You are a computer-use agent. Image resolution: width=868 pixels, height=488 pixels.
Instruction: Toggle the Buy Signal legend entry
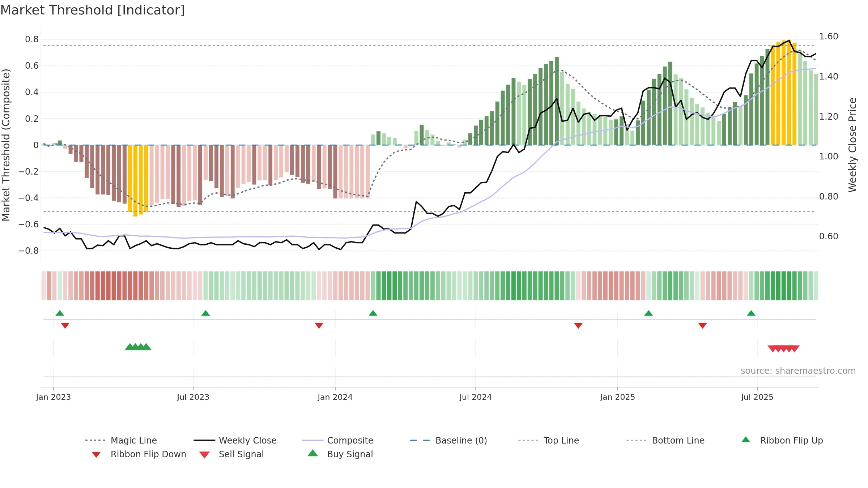click(340, 454)
